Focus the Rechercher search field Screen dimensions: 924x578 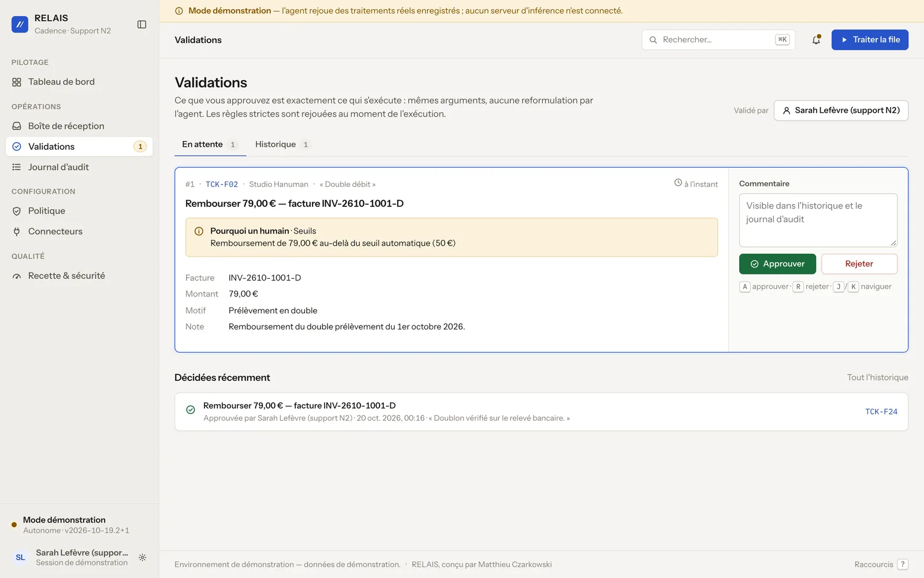point(718,40)
